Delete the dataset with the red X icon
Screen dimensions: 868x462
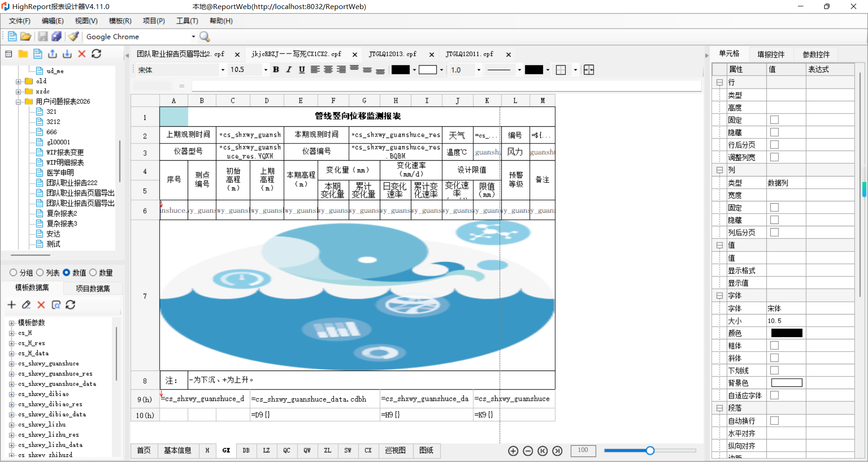(41, 305)
